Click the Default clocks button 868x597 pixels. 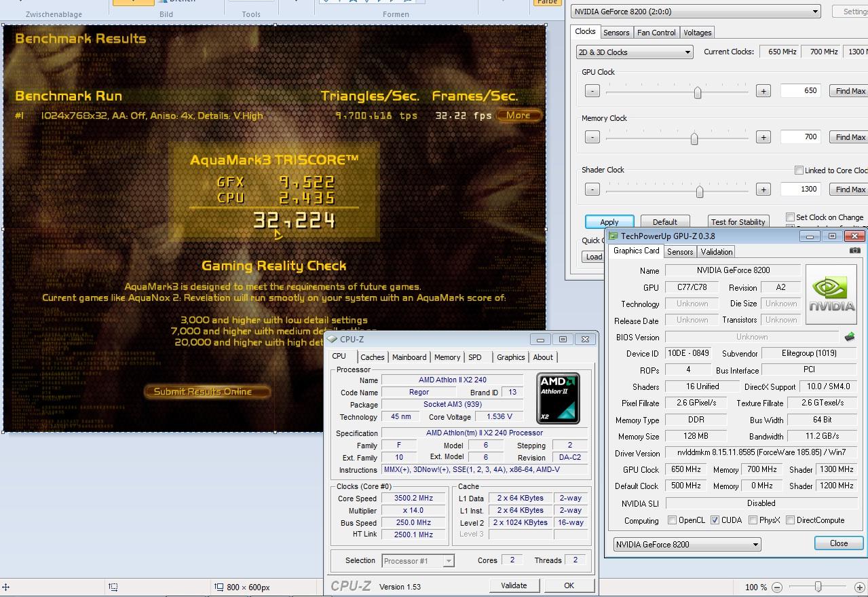click(x=664, y=222)
